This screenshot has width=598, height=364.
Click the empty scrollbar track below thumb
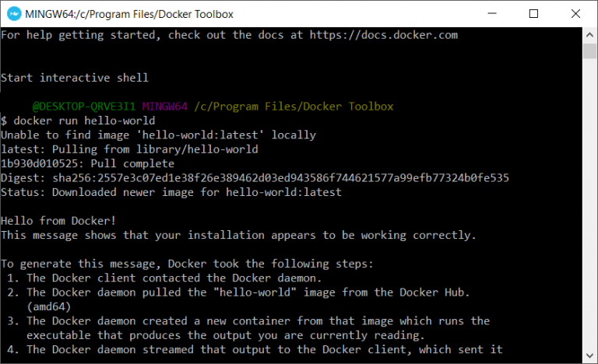(589, 204)
